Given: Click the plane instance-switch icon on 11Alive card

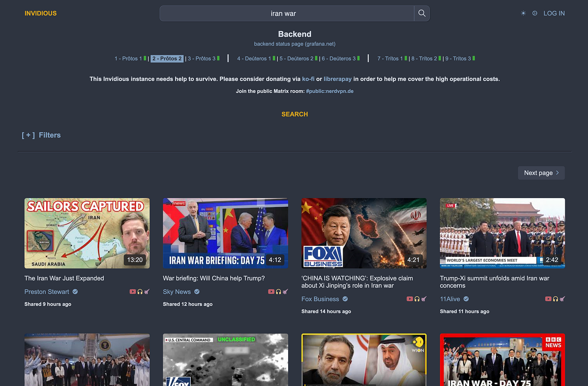Looking at the screenshot, I should pos(562,299).
